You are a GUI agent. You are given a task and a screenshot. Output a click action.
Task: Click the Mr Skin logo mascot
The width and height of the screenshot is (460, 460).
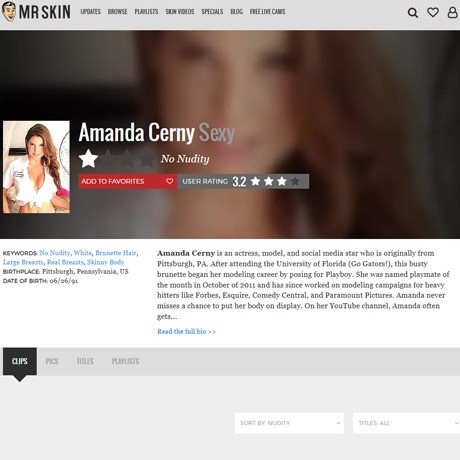pyautogui.click(x=9, y=12)
